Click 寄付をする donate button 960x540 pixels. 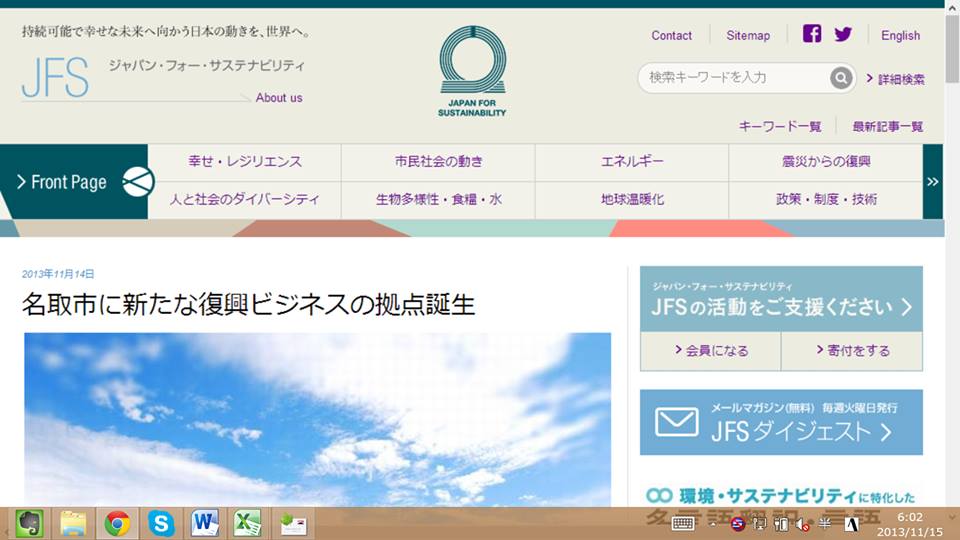852,351
